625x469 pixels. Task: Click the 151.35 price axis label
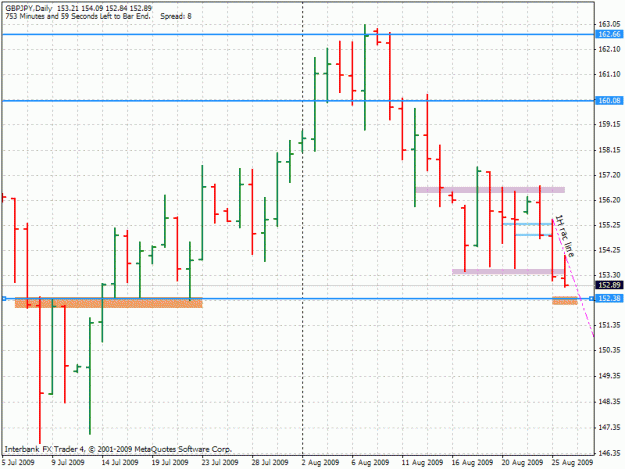click(609, 325)
